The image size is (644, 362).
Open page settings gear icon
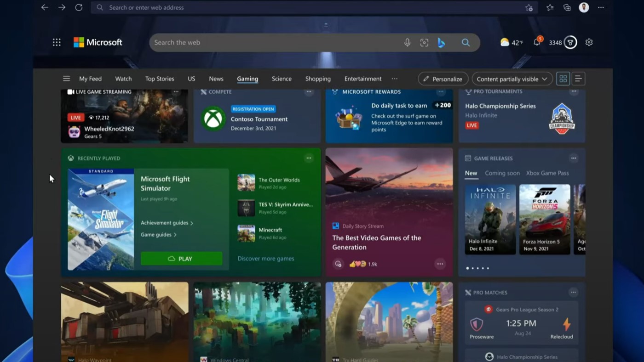[589, 42]
